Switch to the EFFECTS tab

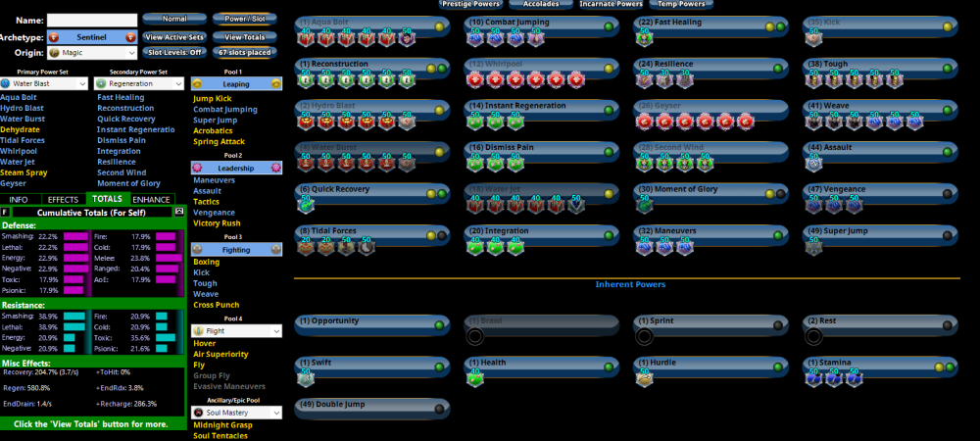tap(63, 199)
